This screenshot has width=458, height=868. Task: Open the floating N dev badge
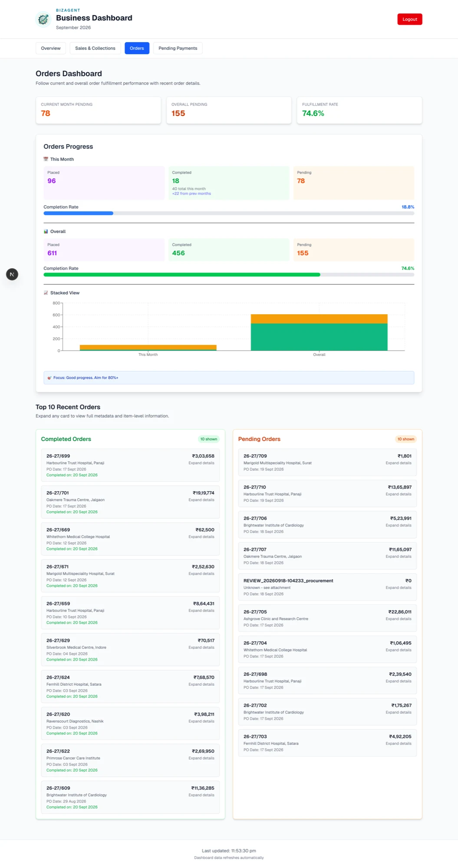click(x=12, y=274)
